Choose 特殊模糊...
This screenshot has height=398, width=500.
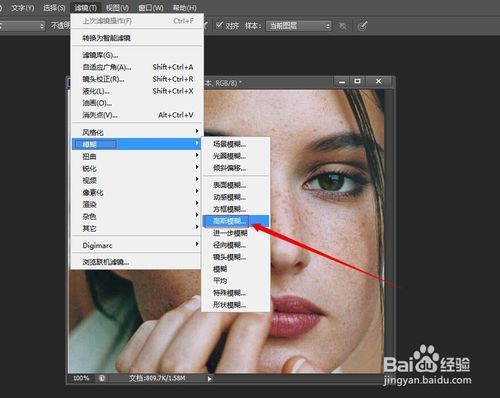236,293
